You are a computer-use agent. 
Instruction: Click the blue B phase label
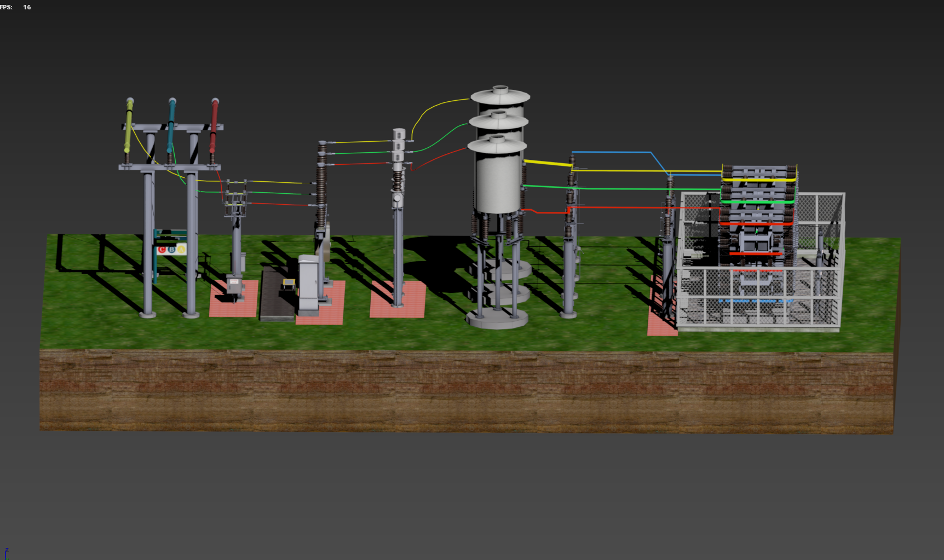click(171, 250)
